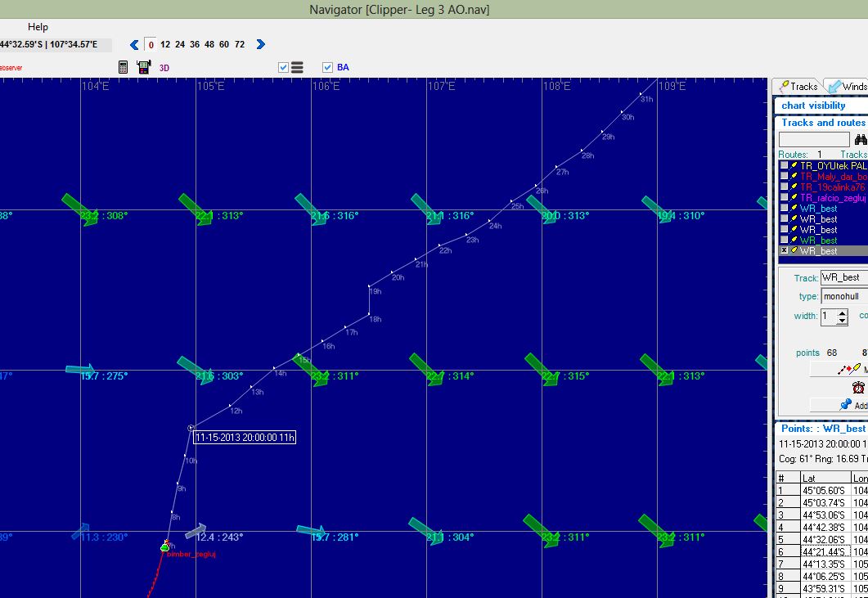The height and width of the screenshot is (598, 868).
Task: Click wind arrow at 12.4 : 243°
Action: (196, 531)
